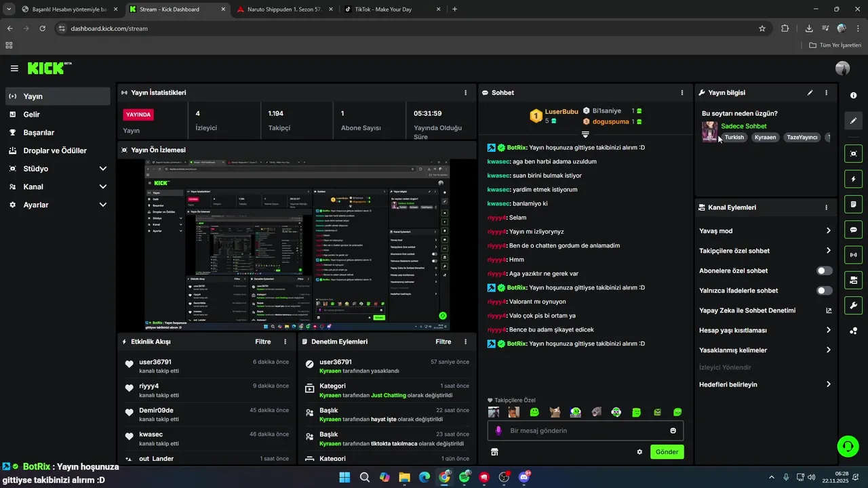Toggle the lightning activity feed icon in the right sidebar
This screenshot has height=488, width=868.
pos(853,179)
